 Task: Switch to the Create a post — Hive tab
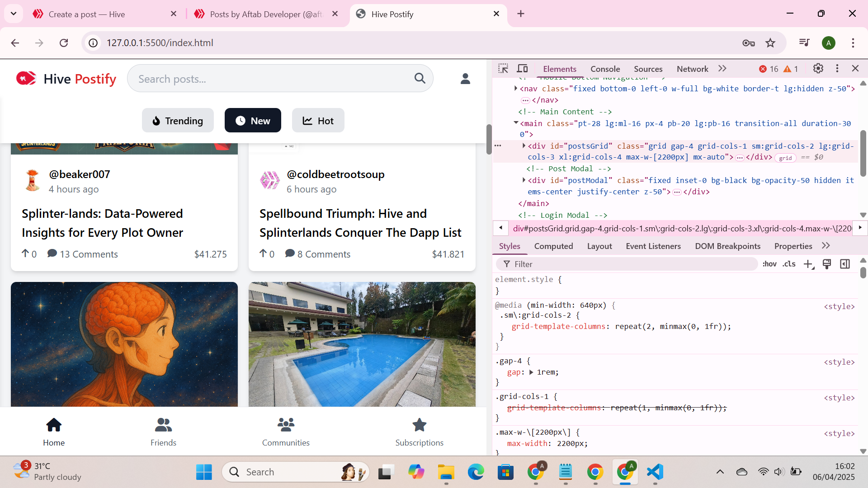(x=105, y=14)
